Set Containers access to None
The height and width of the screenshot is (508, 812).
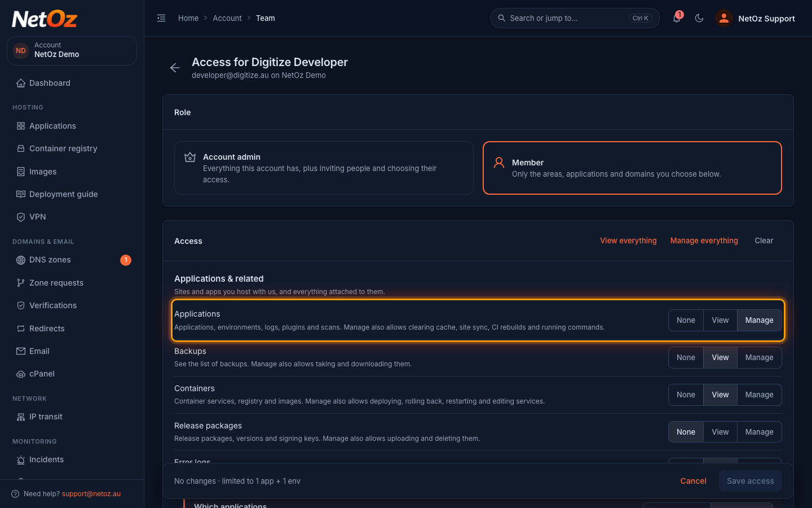[686, 395]
